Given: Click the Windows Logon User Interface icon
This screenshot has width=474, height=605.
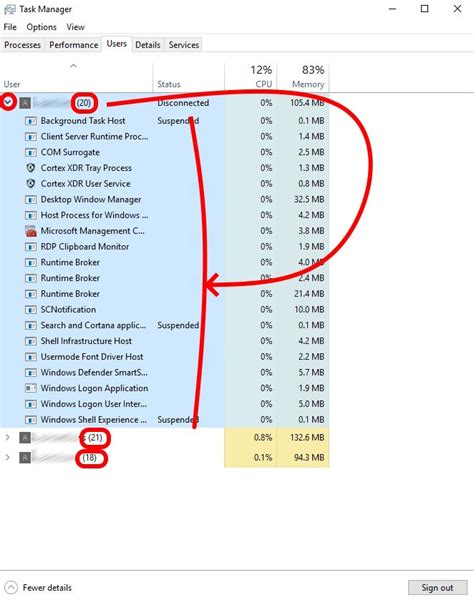Looking at the screenshot, I should (30, 404).
